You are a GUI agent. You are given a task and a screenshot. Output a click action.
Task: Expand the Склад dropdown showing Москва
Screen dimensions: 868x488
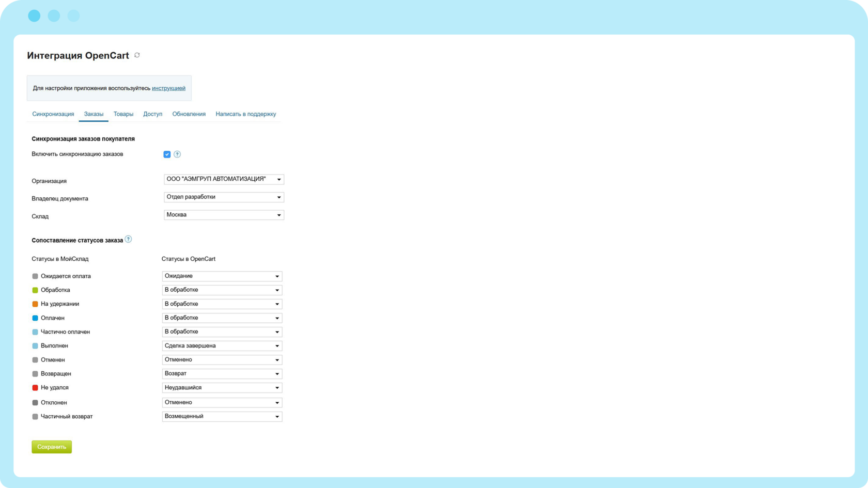(x=224, y=215)
